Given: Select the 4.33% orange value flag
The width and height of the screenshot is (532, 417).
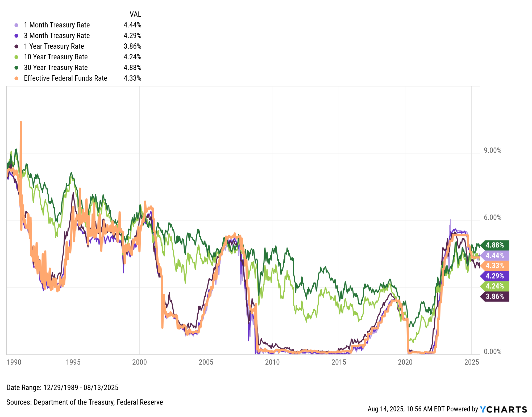Looking at the screenshot, I should 495,266.
